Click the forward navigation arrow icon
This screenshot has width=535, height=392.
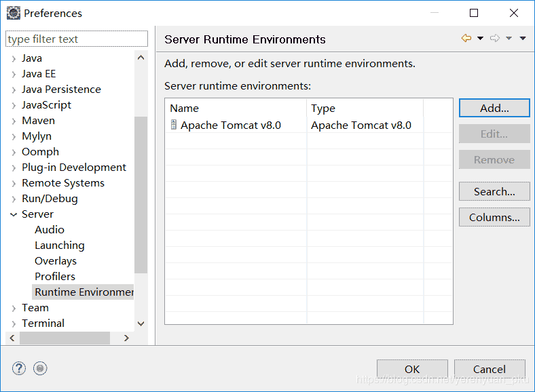tap(495, 39)
